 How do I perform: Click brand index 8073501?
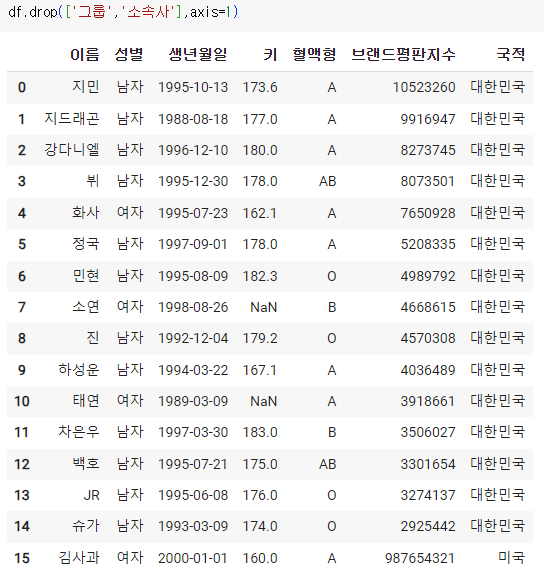[x=428, y=181]
